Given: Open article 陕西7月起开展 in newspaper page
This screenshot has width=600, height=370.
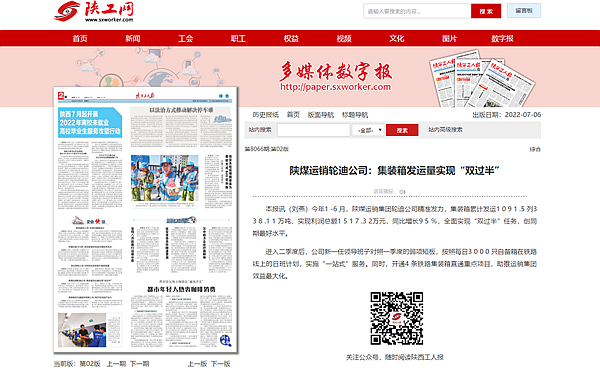Looking at the screenshot, I should pyautogui.click(x=90, y=122).
